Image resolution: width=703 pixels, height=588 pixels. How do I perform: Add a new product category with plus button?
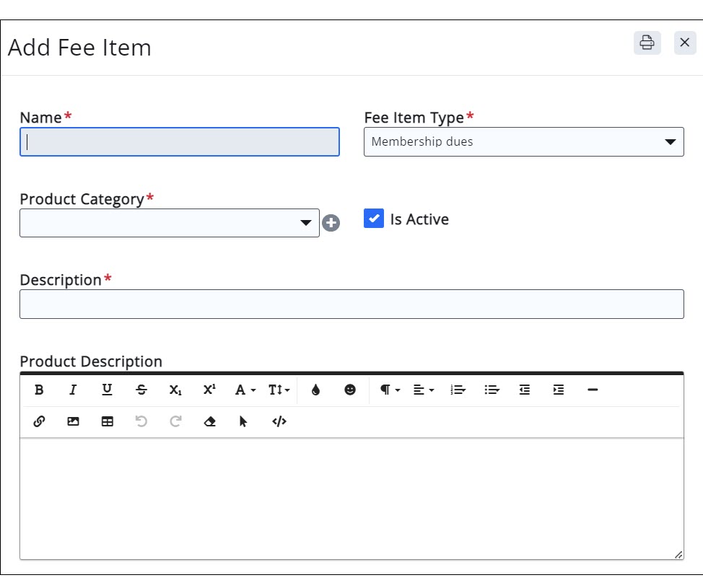[x=331, y=223]
